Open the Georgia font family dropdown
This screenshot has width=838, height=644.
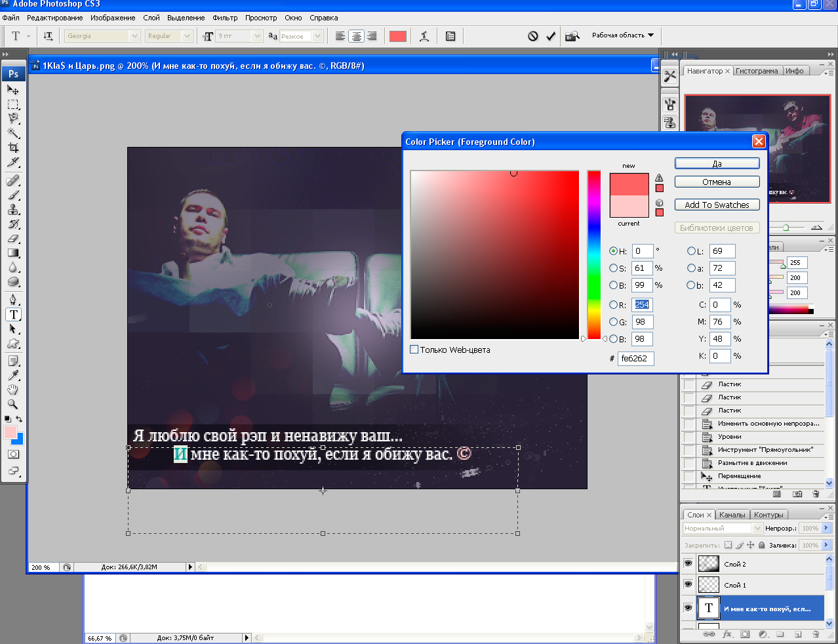[134, 36]
